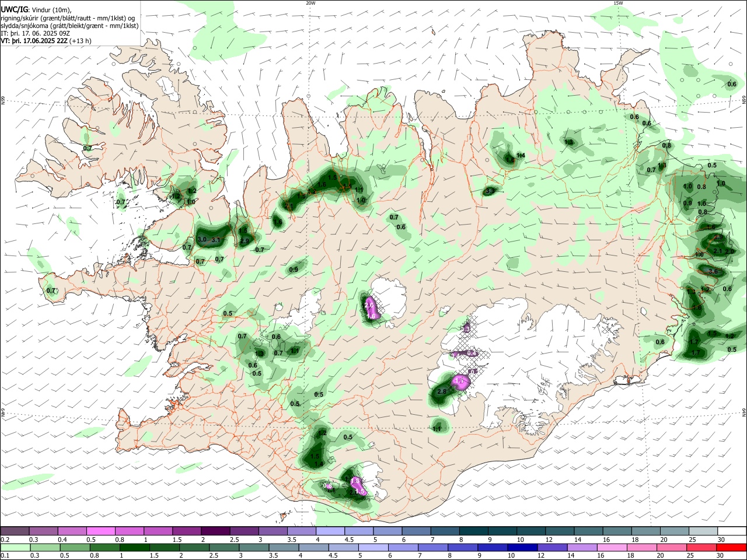This screenshot has width=747, height=560.
Task: Click the medium green rain swatch labeled 0.5
Action: click(x=75, y=548)
